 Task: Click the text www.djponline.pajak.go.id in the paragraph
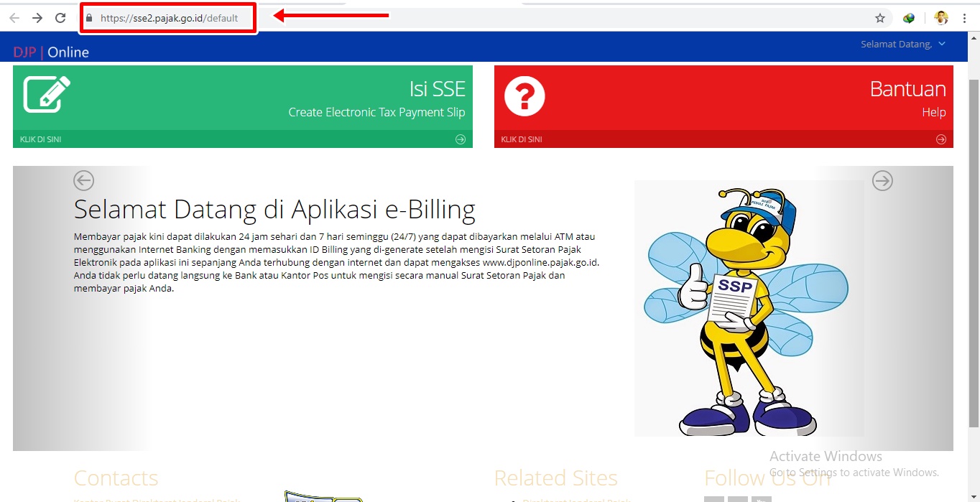[x=540, y=262]
